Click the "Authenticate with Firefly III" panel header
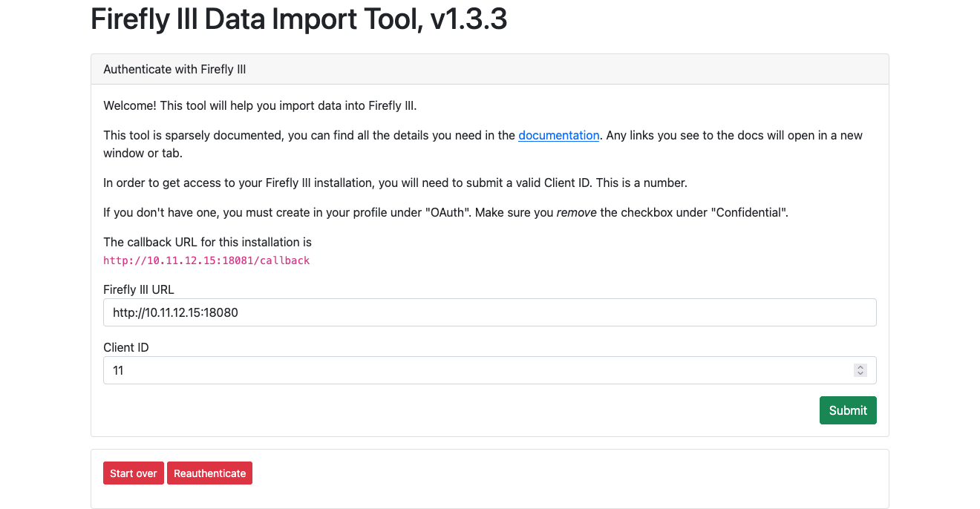This screenshot has width=980, height=509. click(174, 70)
